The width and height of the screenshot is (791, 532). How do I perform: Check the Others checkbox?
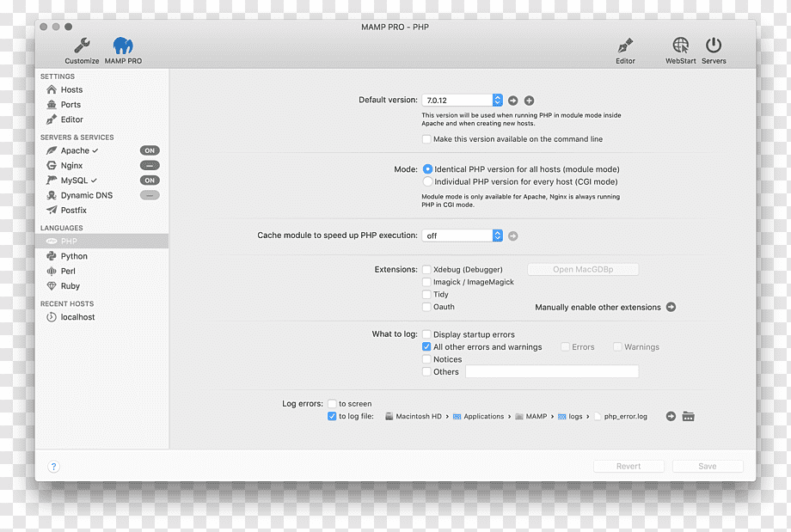click(x=426, y=371)
